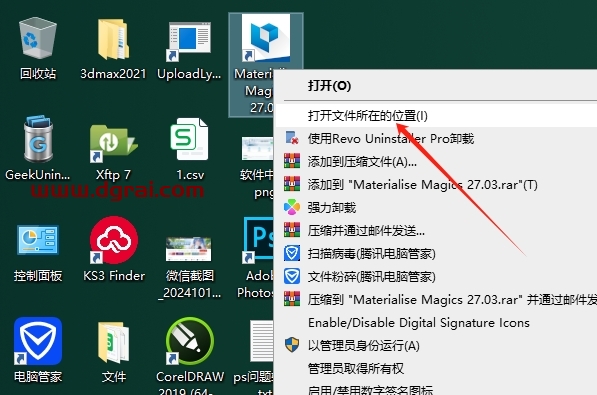Choose 打开文件所在的位置(I) menu entry

click(x=435, y=115)
